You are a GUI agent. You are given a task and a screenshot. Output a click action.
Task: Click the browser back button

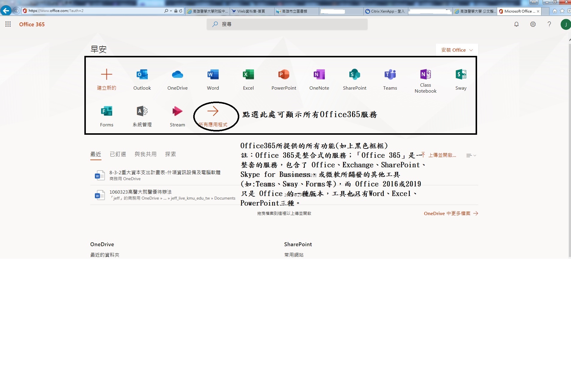pyautogui.click(x=6, y=11)
